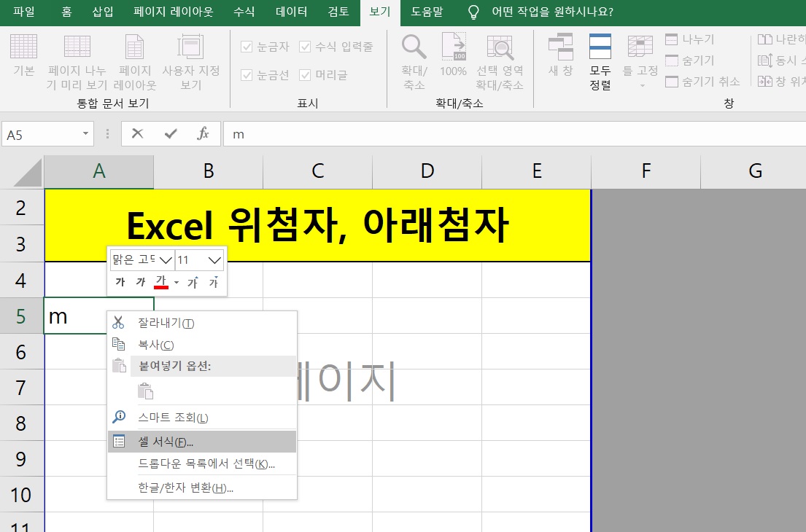Apply italic in the mini toolbar
Screen dimensions: 806x532
pyautogui.click(x=141, y=282)
